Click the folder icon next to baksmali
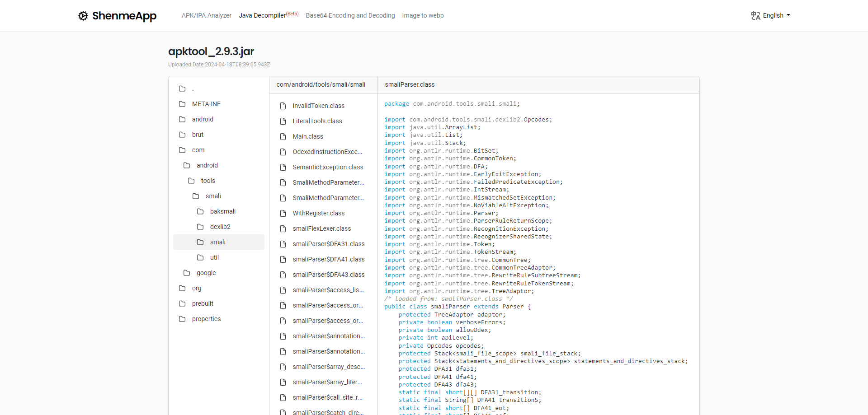This screenshot has width=868, height=415. (x=200, y=211)
